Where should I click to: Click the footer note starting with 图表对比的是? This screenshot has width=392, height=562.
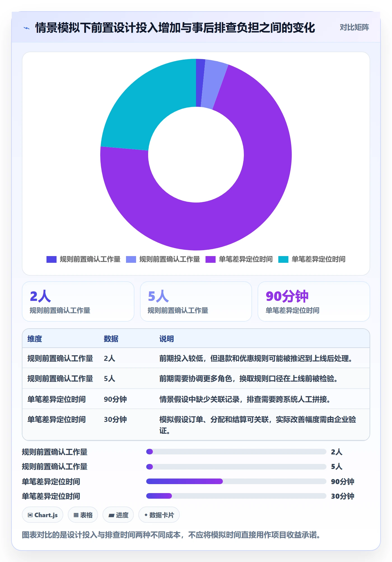[x=171, y=535]
